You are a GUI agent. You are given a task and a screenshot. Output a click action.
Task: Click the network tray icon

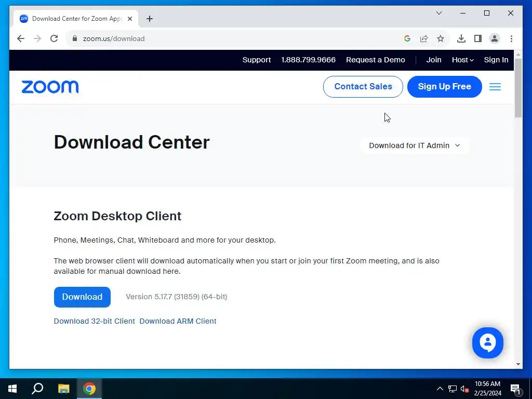(453, 389)
